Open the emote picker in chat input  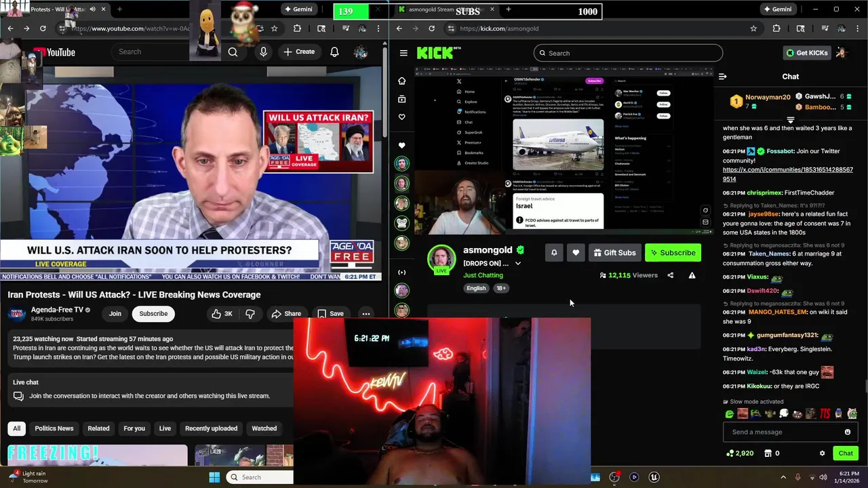point(848,432)
